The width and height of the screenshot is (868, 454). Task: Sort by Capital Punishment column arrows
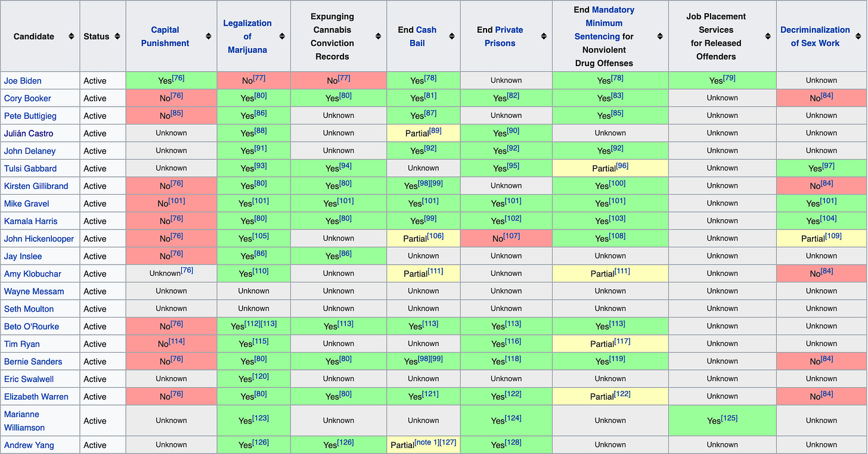pos(208,36)
